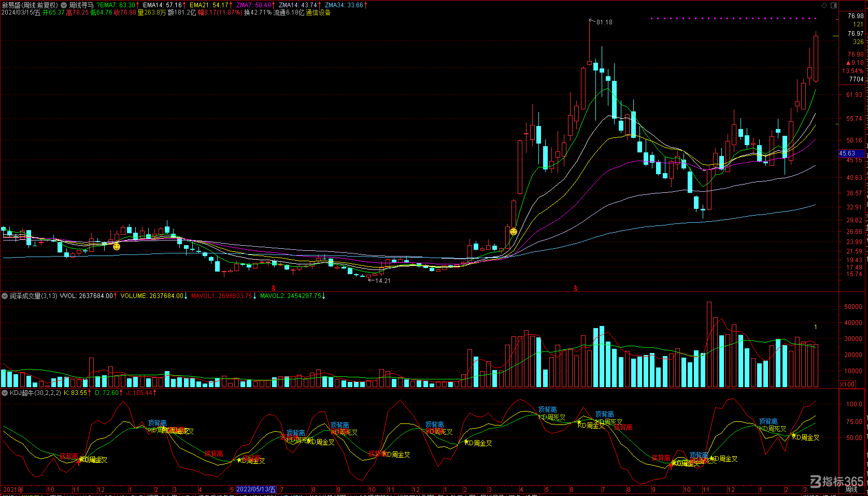The height and width of the screenshot is (496, 868).
Task: Open the 通信设备 sector link
Action: [x=318, y=12]
